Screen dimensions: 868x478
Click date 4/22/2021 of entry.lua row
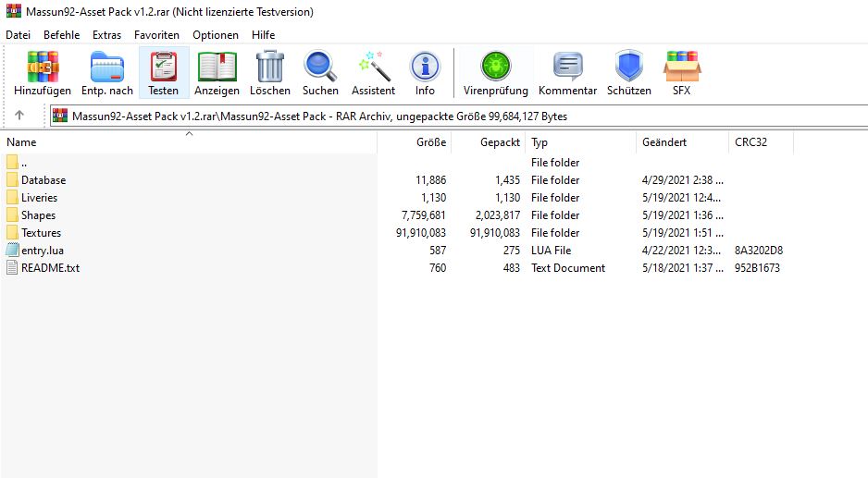pyautogui.click(x=681, y=250)
